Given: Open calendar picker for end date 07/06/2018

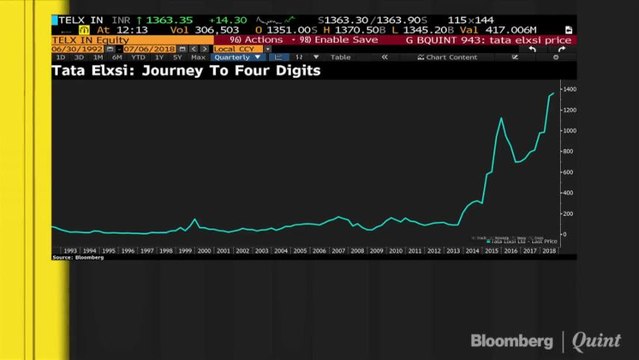Looking at the screenshot, I should click(x=182, y=49).
